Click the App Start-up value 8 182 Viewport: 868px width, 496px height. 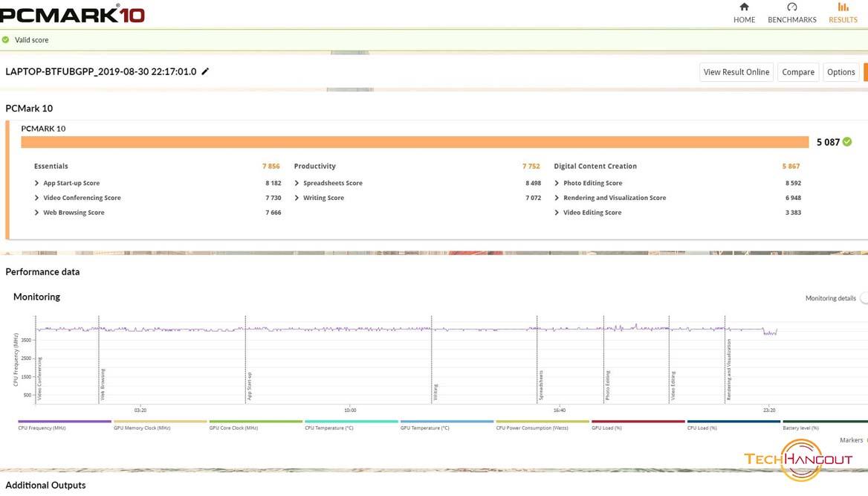click(x=273, y=183)
